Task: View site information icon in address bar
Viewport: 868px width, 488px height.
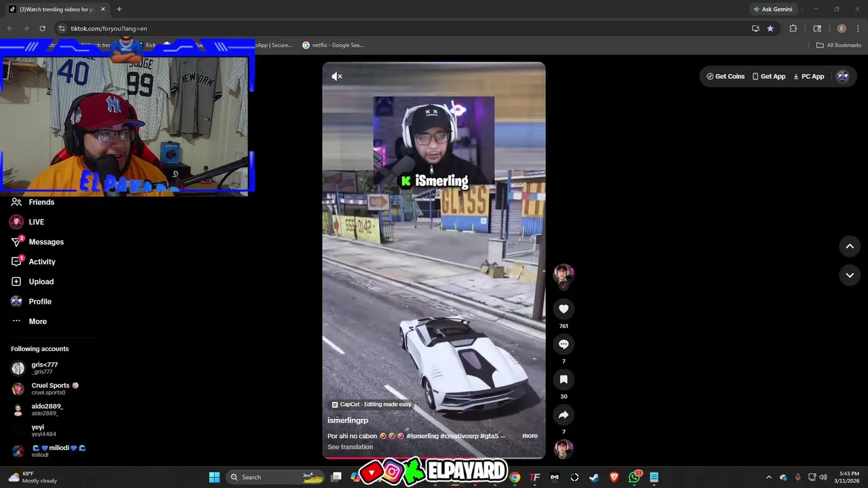Action: pyautogui.click(x=62, y=28)
